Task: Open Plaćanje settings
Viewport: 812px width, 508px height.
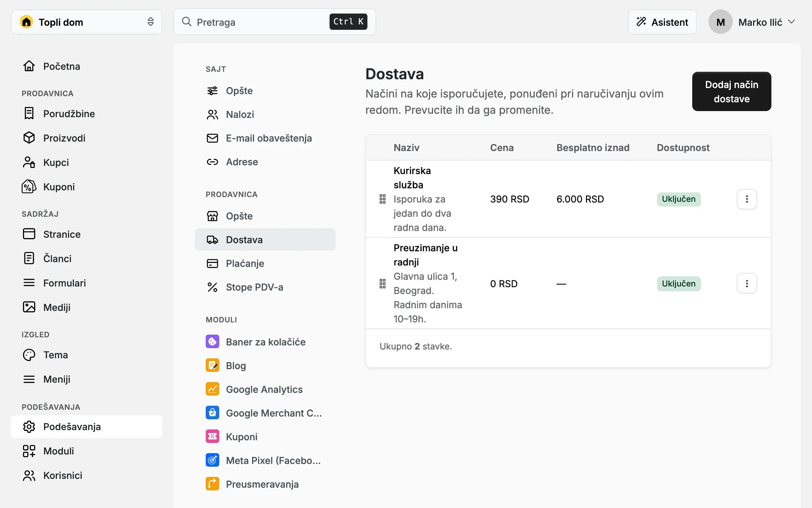Action: [x=265, y=263]
